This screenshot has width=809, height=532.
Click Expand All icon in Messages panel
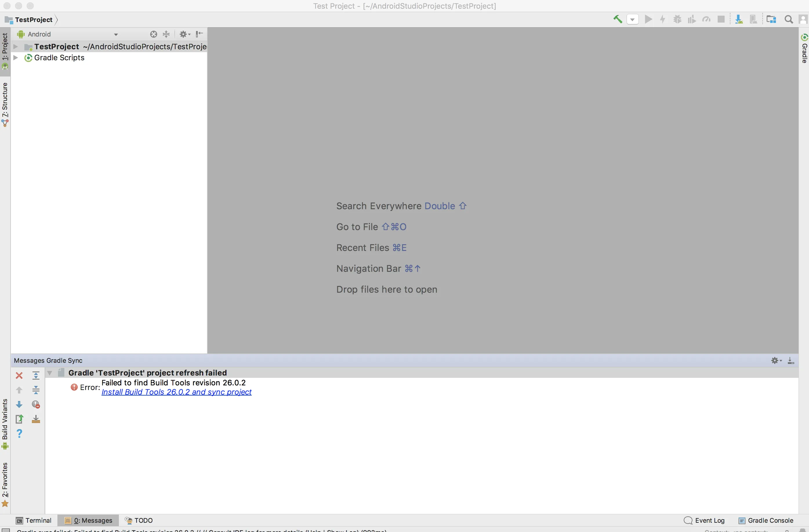[x=36, y=376]
